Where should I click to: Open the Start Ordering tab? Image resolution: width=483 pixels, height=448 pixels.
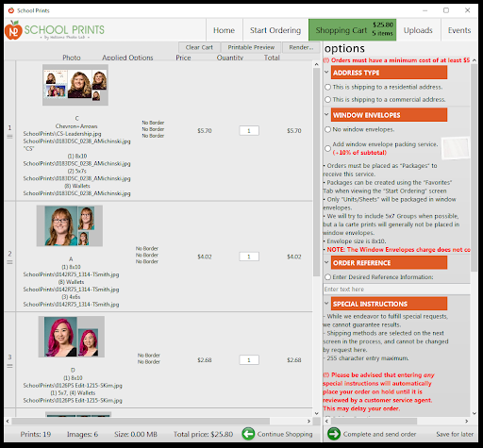pyautogui.click(x=275, y=30)
